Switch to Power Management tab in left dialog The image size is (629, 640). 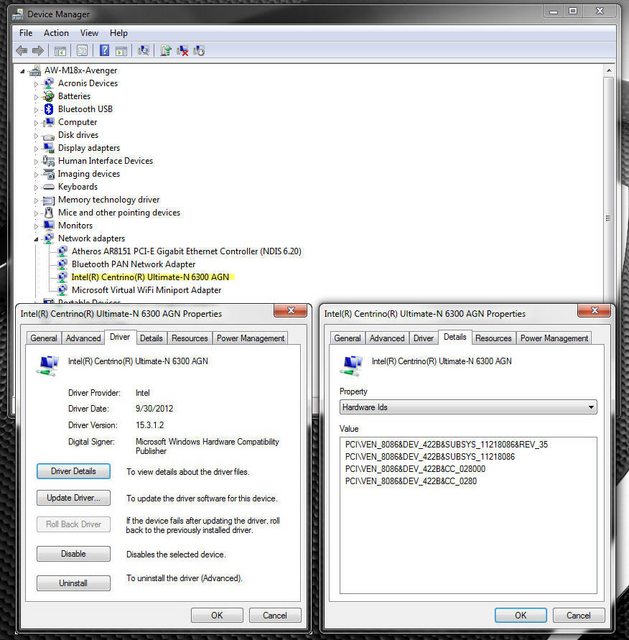coord(250,338)
